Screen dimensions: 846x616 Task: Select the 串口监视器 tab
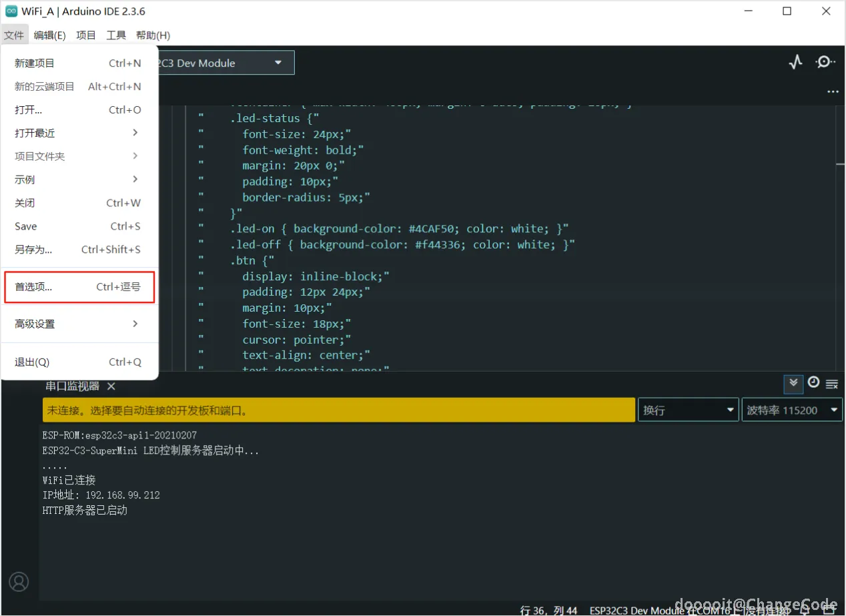click(72, 386)
